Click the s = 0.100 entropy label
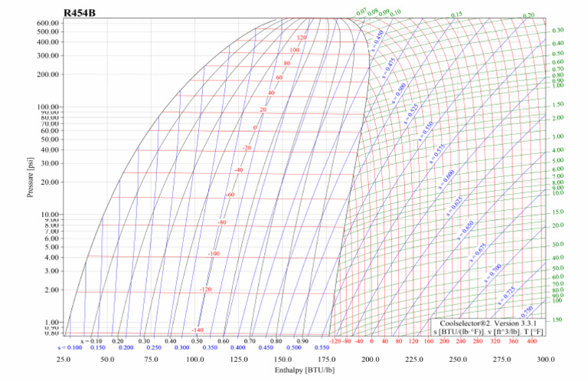Image resolution: width=588 pixels, height=381 pixels. 70,347
